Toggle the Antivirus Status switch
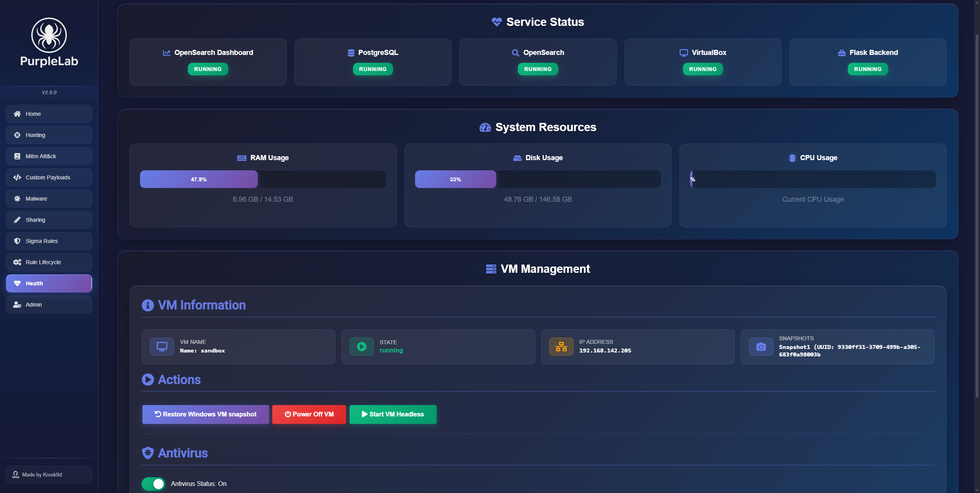Image resolution: width=980 pixels, height=493 pixels. (x=153, y=484)
